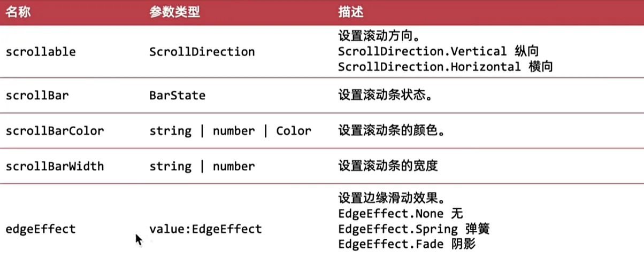Click string | number | Color type cell

230,131
